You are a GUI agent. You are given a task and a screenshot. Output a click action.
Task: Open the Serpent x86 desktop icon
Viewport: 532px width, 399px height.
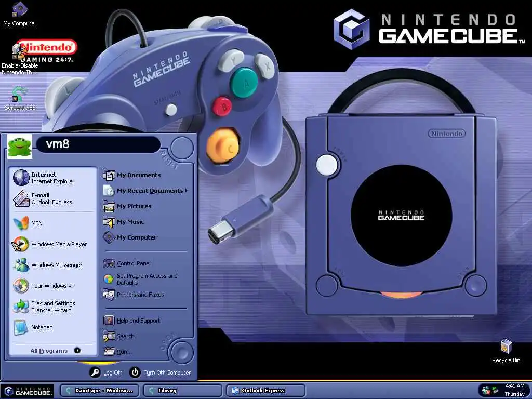click(x=20, y=98)
